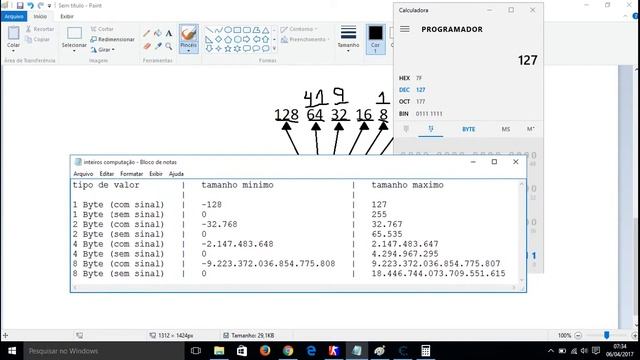This screenshot has height=360, width=640.
Task: Switch to Exibir tab in Paint
Action: pyautogui.click(x=67, y=16)
